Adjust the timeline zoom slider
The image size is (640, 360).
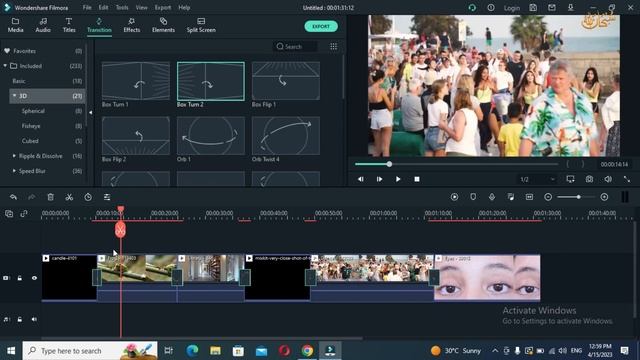pyautogui.click(x=576, y=197)
